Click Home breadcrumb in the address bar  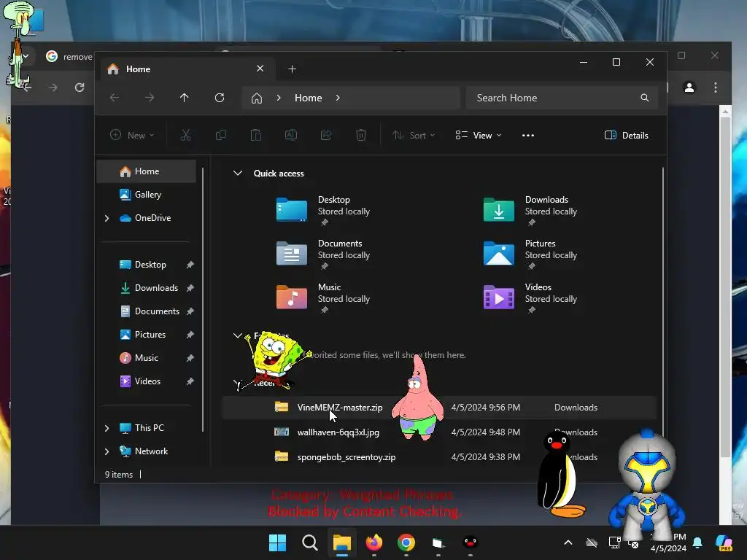(309, 98)
